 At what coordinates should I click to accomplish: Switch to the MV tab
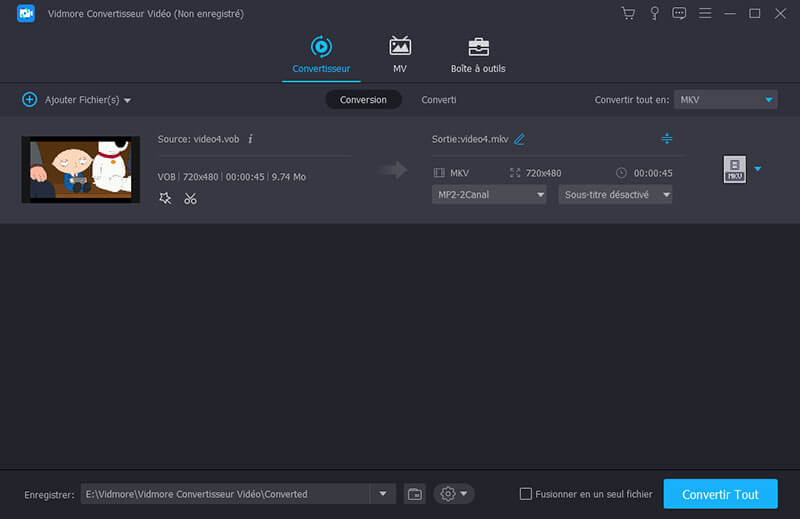point(400,54)
